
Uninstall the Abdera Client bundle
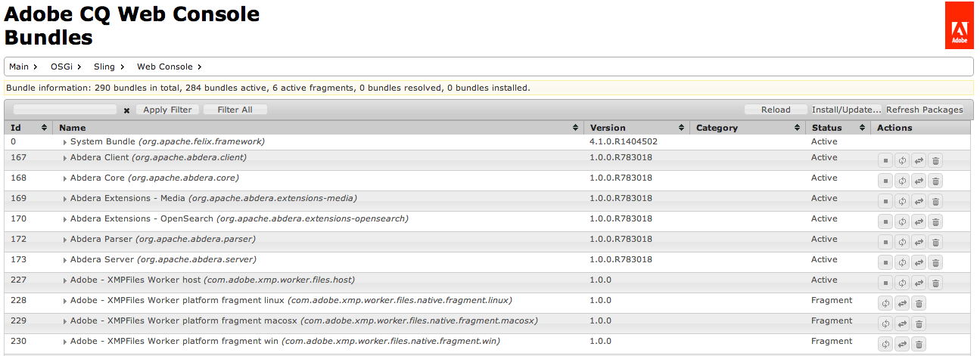(935, 160)
